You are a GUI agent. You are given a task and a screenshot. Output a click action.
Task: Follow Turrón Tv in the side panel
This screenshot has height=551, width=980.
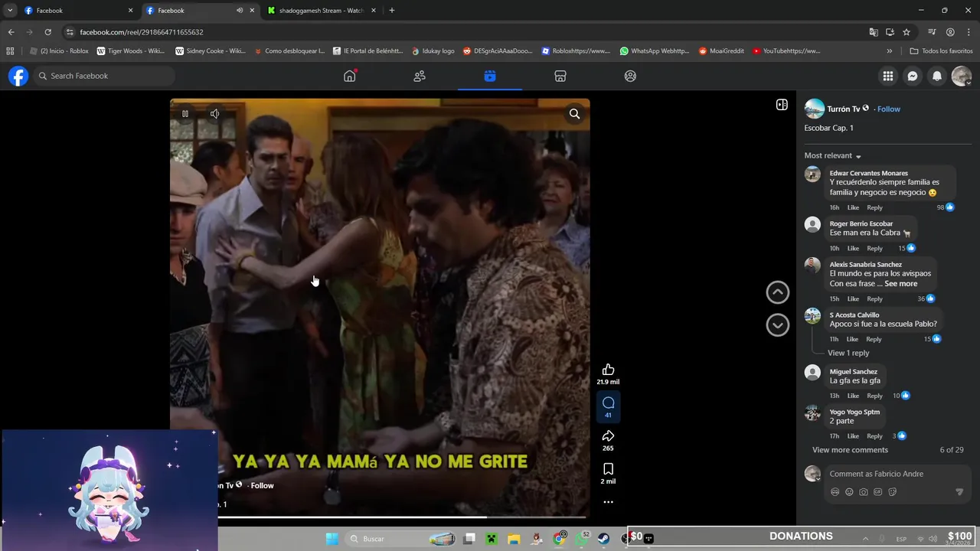tap(889, 109)
